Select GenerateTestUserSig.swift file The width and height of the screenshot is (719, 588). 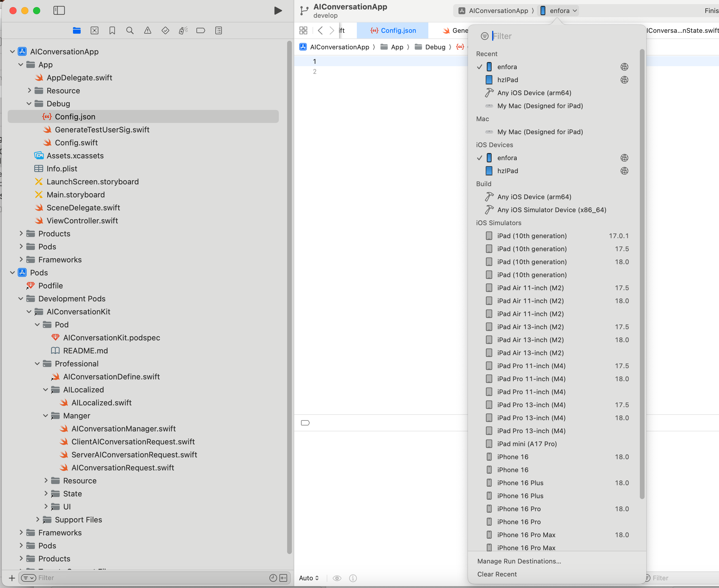[x=102, y=130]
